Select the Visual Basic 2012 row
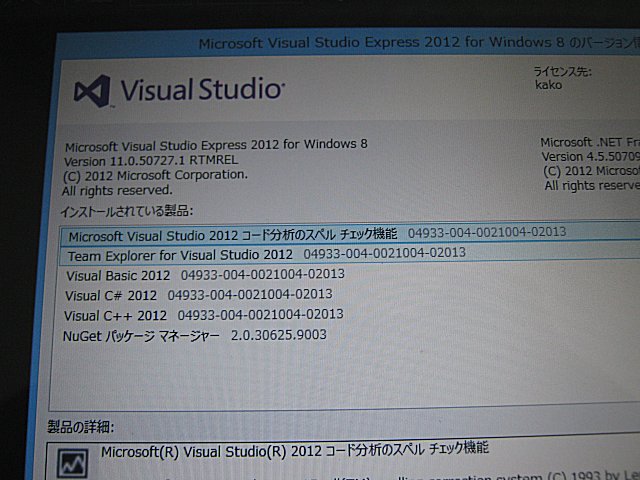The height and width of the screenshot is (480, 640). point(205,275)
